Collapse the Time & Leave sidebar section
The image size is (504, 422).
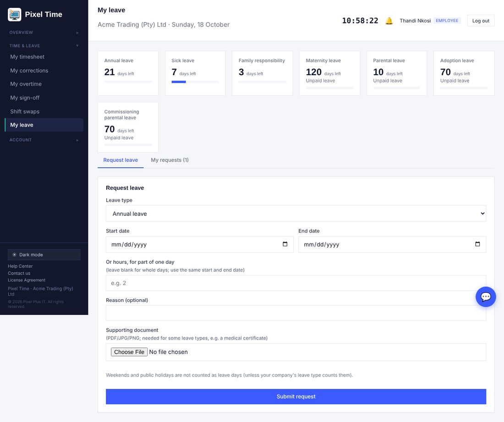[x=44, y=46]
